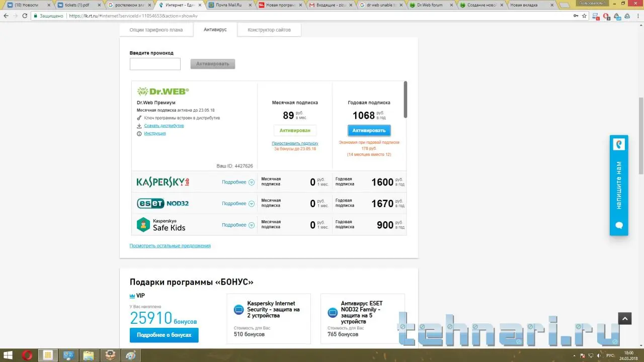644x362 pixels.
Task: Expand Kaspersky Safe Kids details with Подробнее
Action: tap(238, 225)
